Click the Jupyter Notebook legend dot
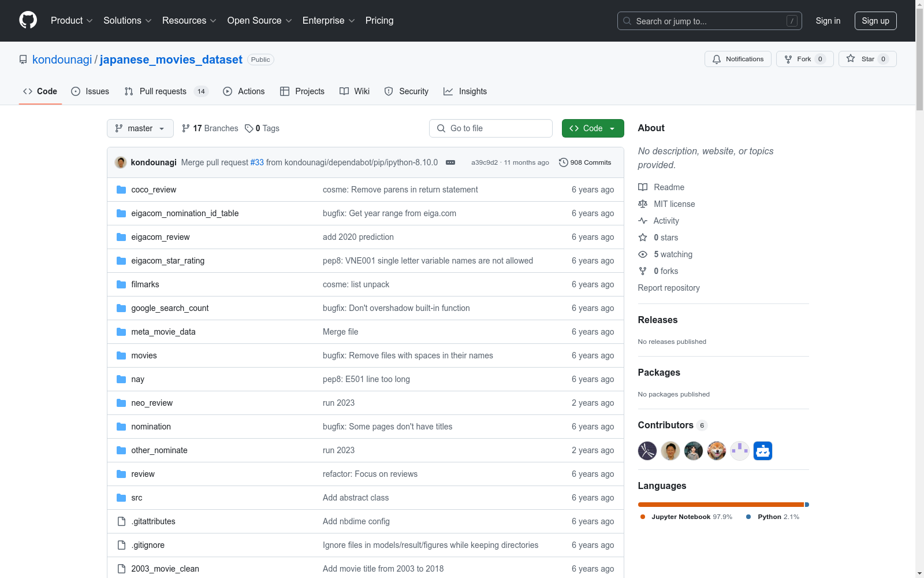 pyautogui.click(x=643, y=517)
